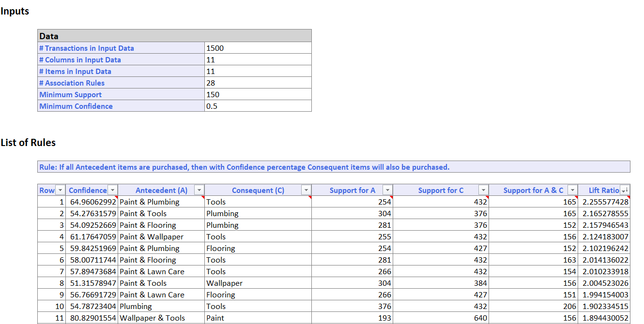Select the Minimum Confidence value cell 0.5
Screen dimensions: 644x324
click(x=258, y=106)
